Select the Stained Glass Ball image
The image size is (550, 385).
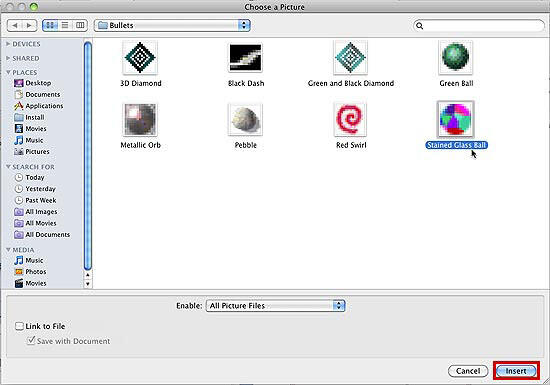coord(456,119)
